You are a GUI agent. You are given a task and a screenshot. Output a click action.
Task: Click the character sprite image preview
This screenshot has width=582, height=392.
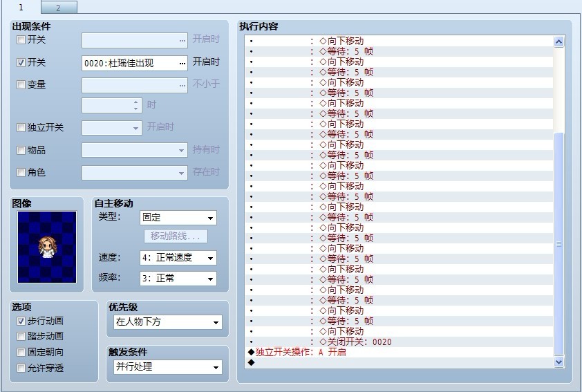pos(47,248)
